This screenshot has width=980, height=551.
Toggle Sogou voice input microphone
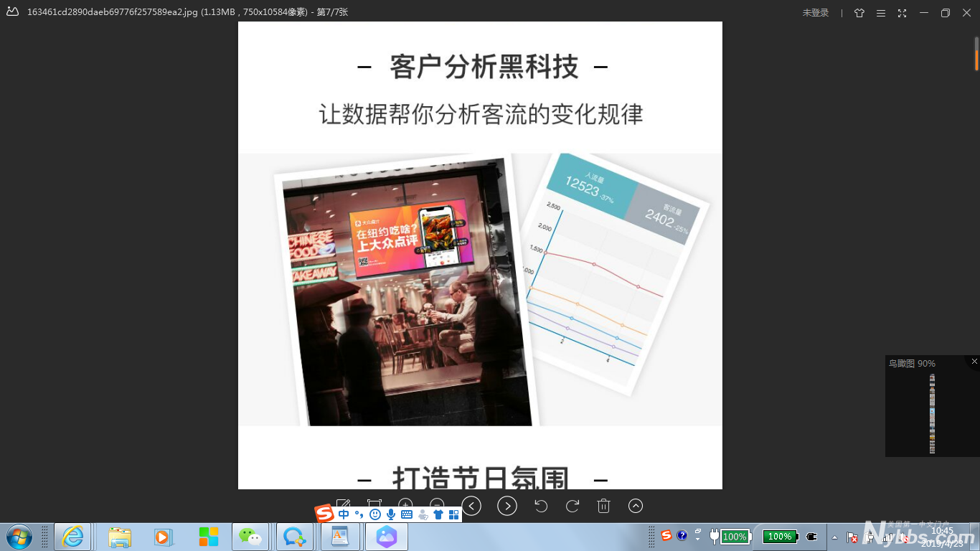point(391,514)
